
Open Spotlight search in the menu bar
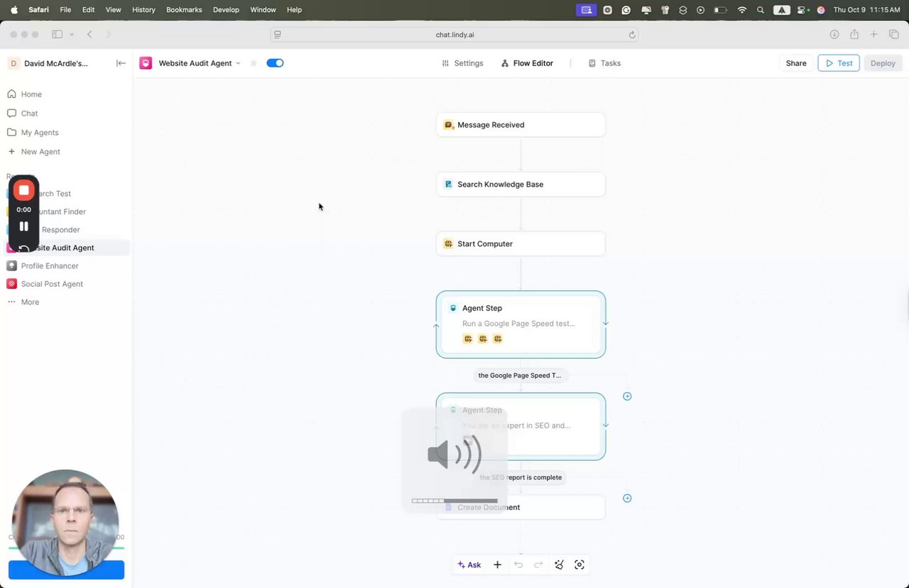tap(761, 10)
